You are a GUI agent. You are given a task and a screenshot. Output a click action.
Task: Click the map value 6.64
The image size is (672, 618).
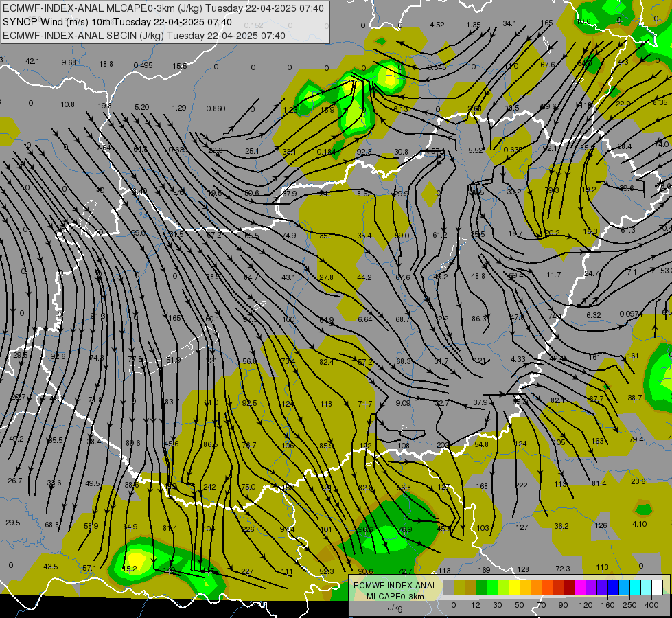pyautogui.click(x=364, y=319)
